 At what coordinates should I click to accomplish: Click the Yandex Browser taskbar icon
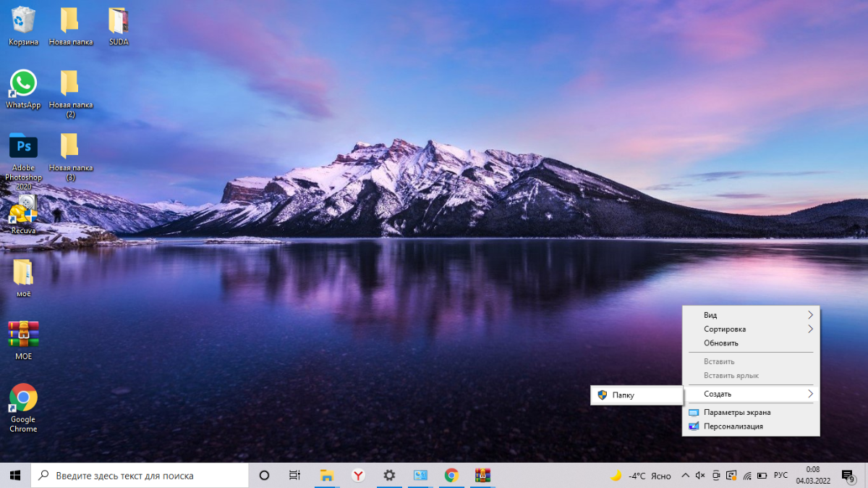(x=358, y=476)
